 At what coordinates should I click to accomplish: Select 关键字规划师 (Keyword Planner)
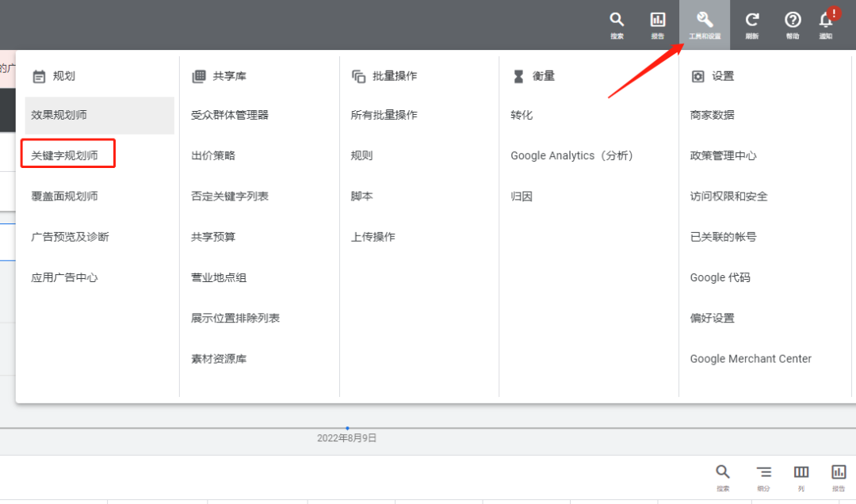point(67,153)
